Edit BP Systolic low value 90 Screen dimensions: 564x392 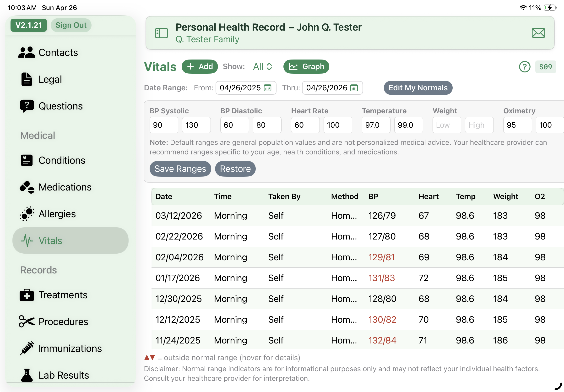coord(164,125)
